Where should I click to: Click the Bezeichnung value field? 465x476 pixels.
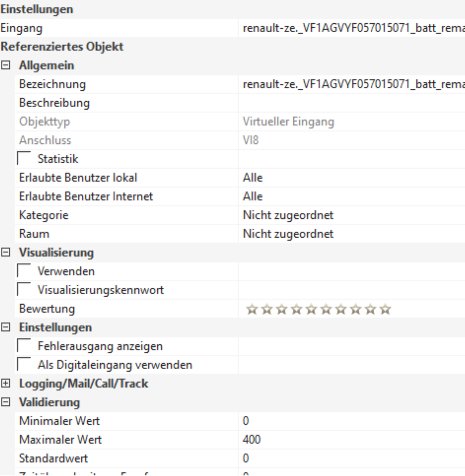pos(351,84)
